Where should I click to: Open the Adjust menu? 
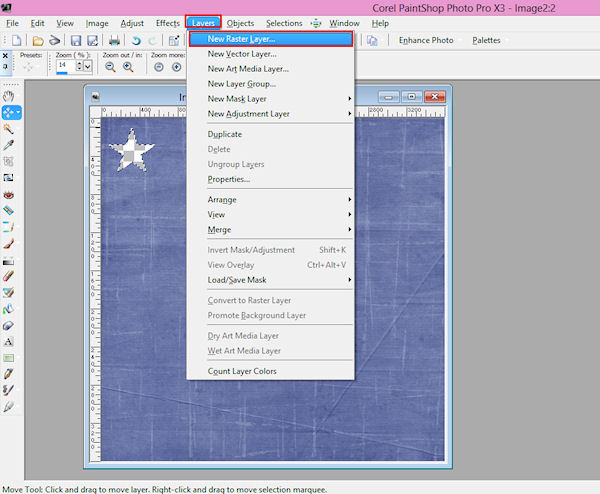[132, 23]
